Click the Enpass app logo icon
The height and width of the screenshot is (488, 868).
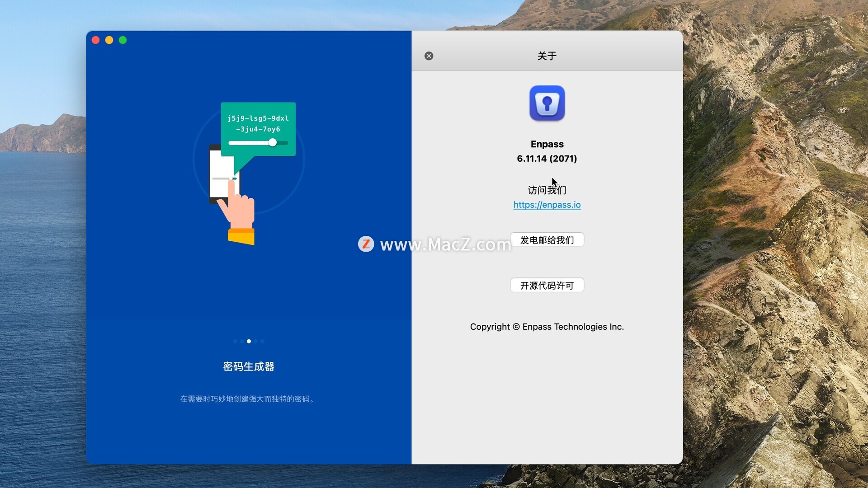coord(547,103)
